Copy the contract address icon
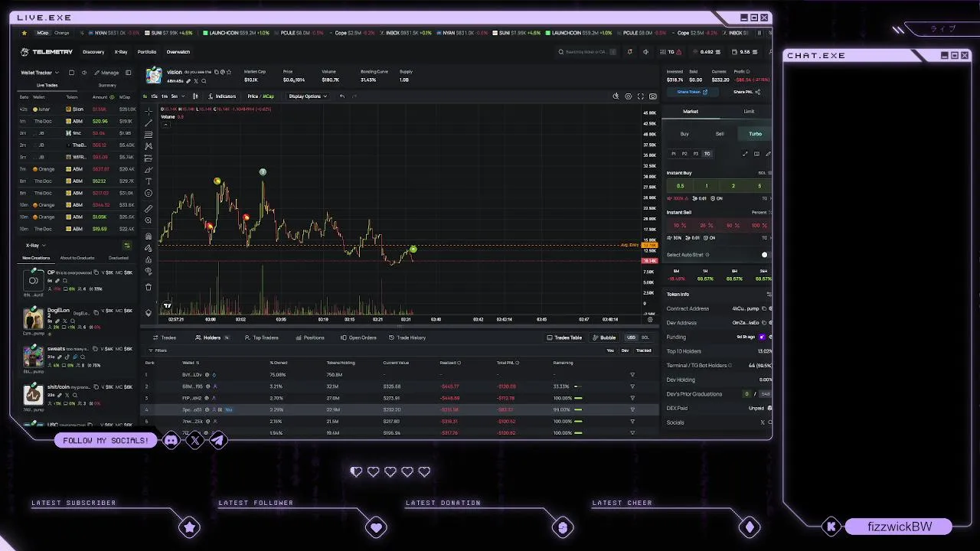The image size is (980, 551). pos(764,308)
